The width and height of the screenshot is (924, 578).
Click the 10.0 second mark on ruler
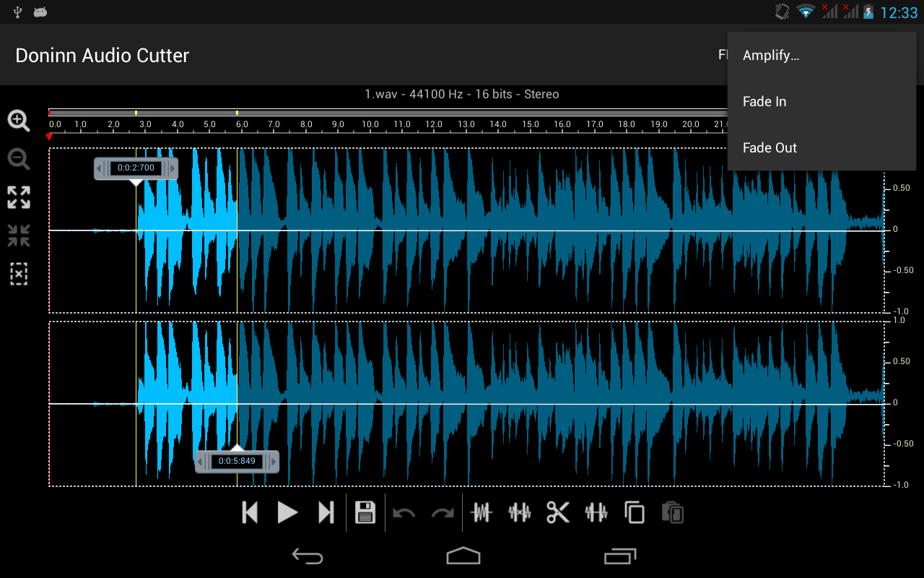[x=370, y=124]
